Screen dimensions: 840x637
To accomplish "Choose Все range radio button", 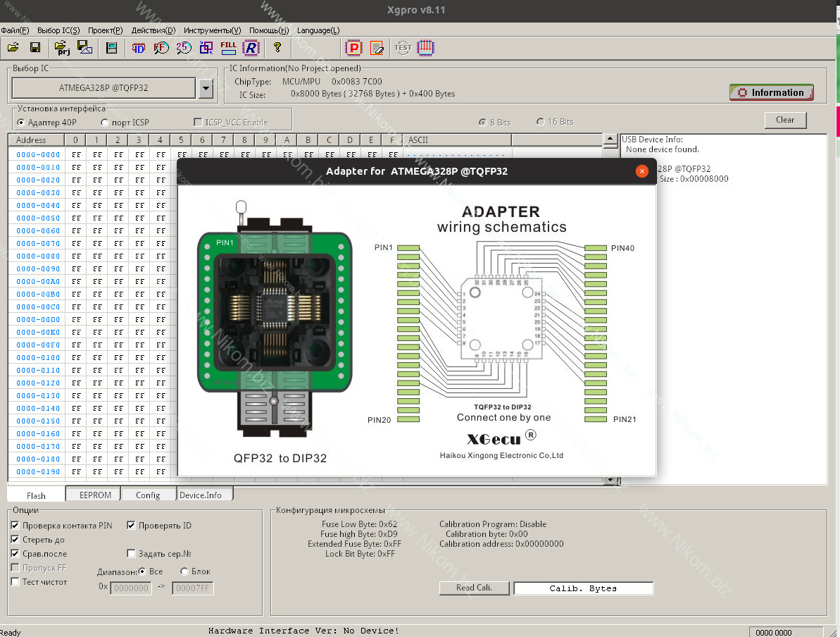I will point(142,571).
